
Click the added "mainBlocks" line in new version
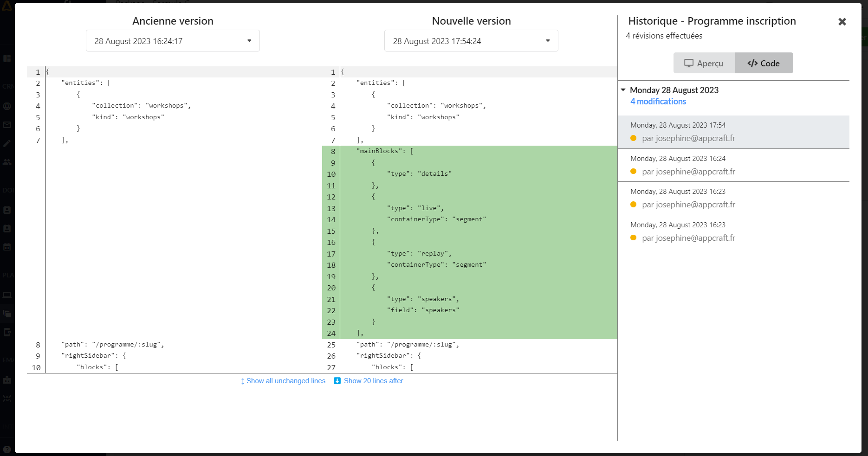click(x=385, y=151)
